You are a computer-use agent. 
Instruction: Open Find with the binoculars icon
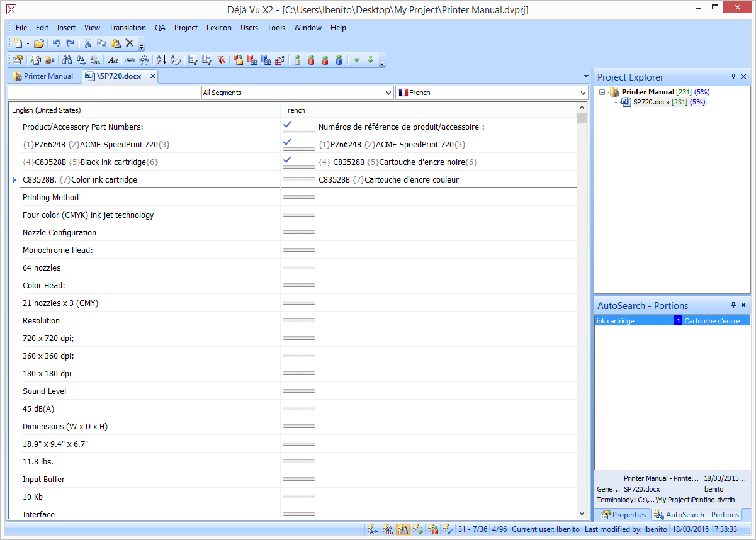(67, 60)
